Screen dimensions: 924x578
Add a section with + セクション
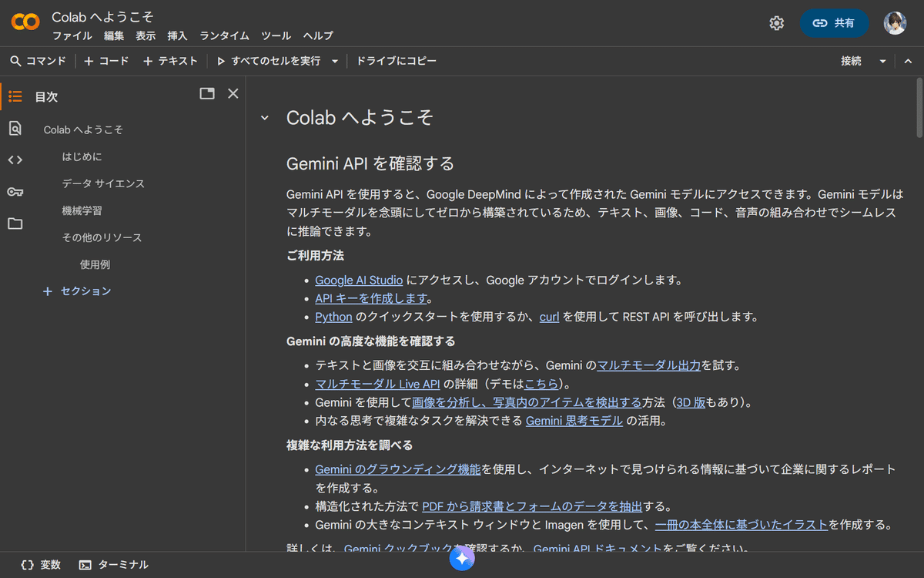(77, 291)
